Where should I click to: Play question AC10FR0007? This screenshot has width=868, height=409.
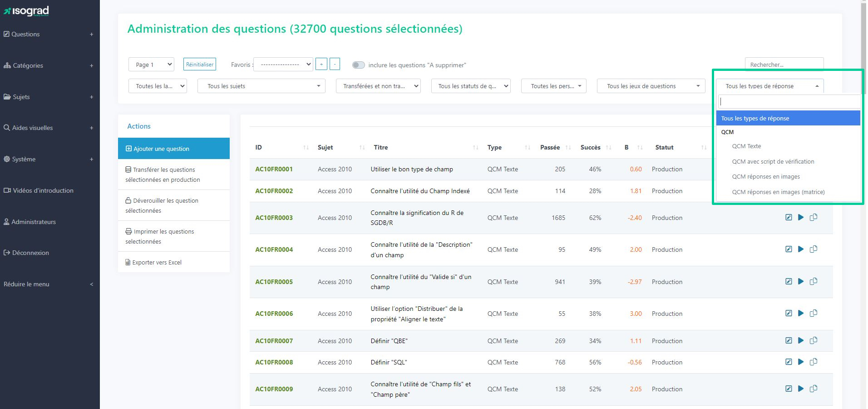[x=801, y=340]
